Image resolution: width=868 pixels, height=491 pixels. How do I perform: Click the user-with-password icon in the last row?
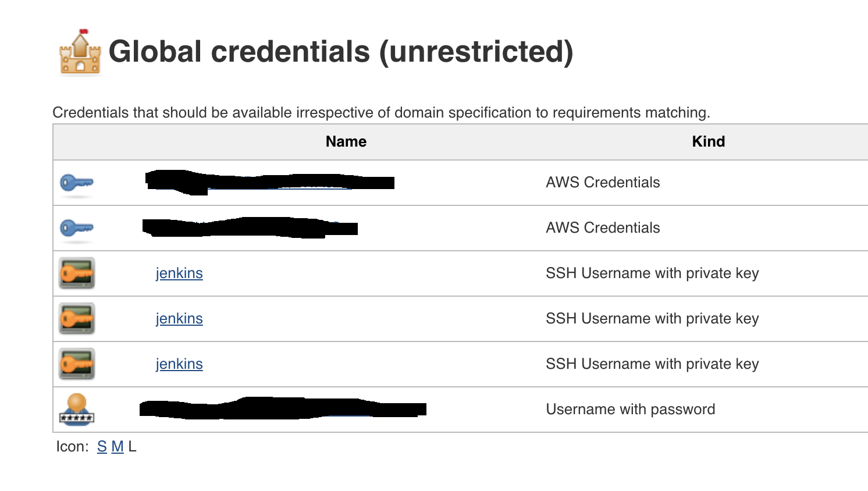click(77, 409)
